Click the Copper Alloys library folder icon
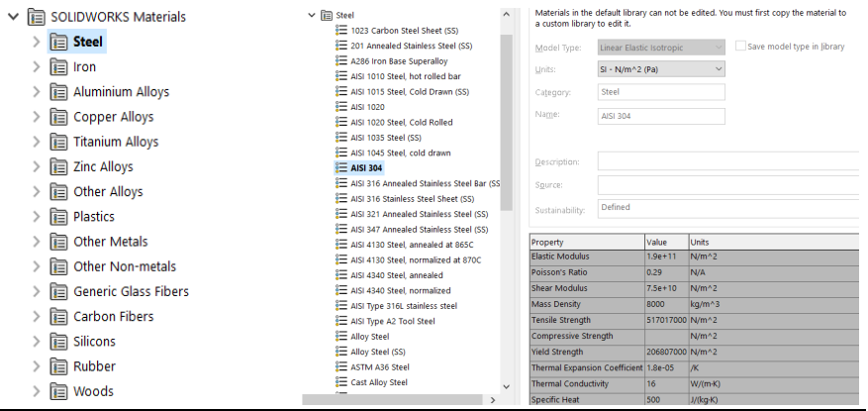868x411 pixels. click(58, 117)
